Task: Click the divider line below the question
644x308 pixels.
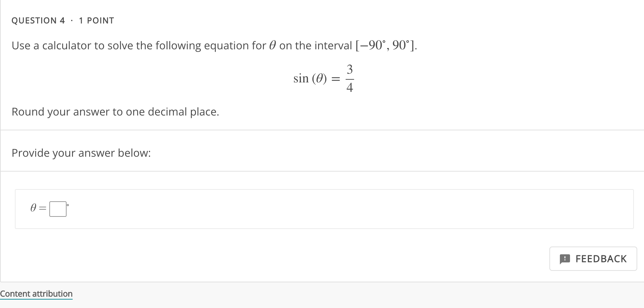Action: coord(322,129)
